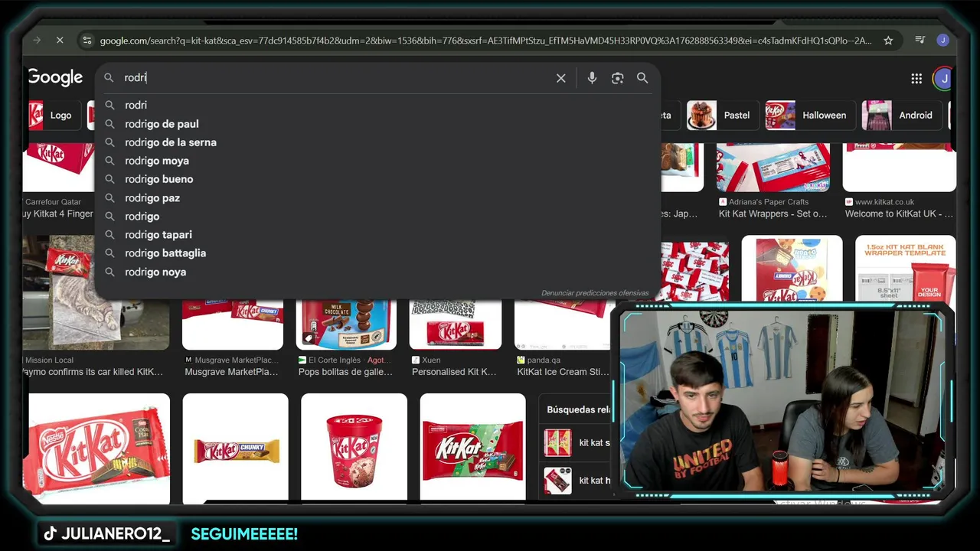This screenshot has width=980, height=551.
Task: Open the Mission Local Waymo KitKat cat image
Action: 96,292
